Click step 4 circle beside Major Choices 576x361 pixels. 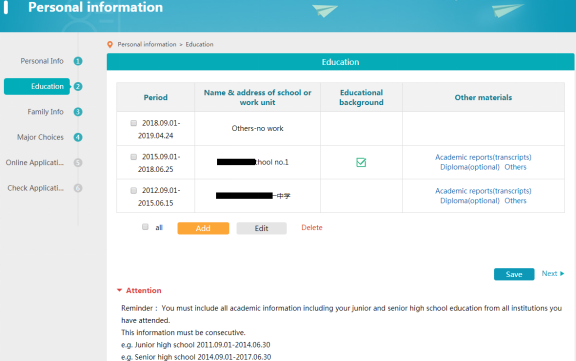[78, 137]
